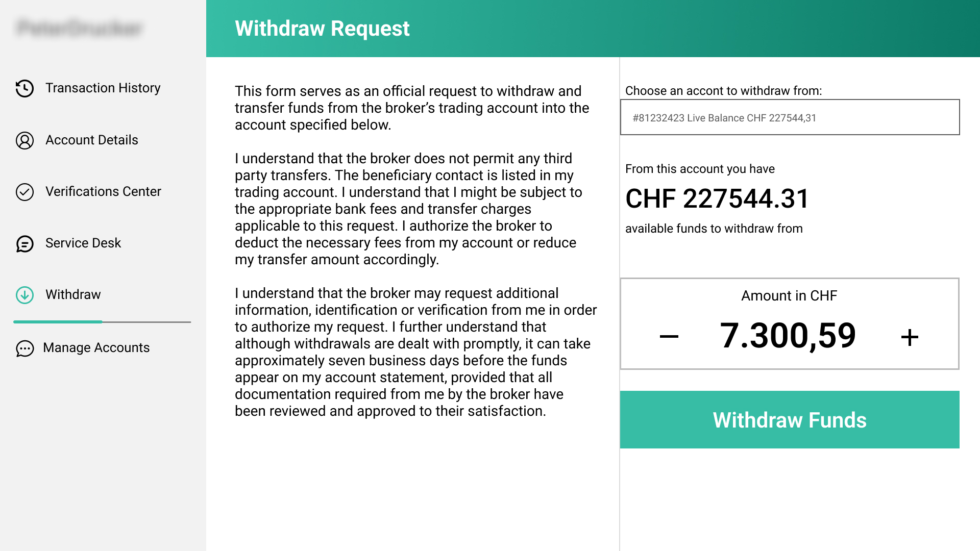Image resolution: width=980 pixels, height=551 pixels.
Task: Increase the CHF amount with plus
Action: [x=910, y=337]
